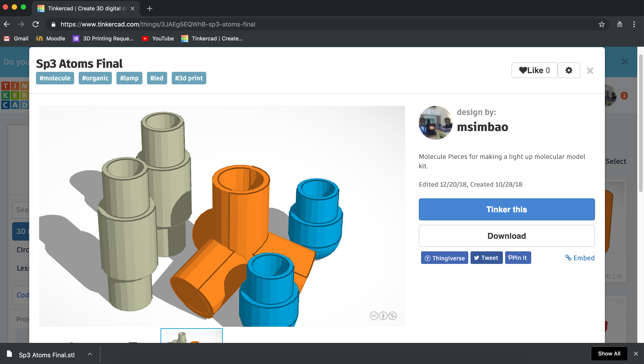Expand download options for Sp3 Atoms Final.stl
The image size is (644, 364).
(x=90, y=354)
